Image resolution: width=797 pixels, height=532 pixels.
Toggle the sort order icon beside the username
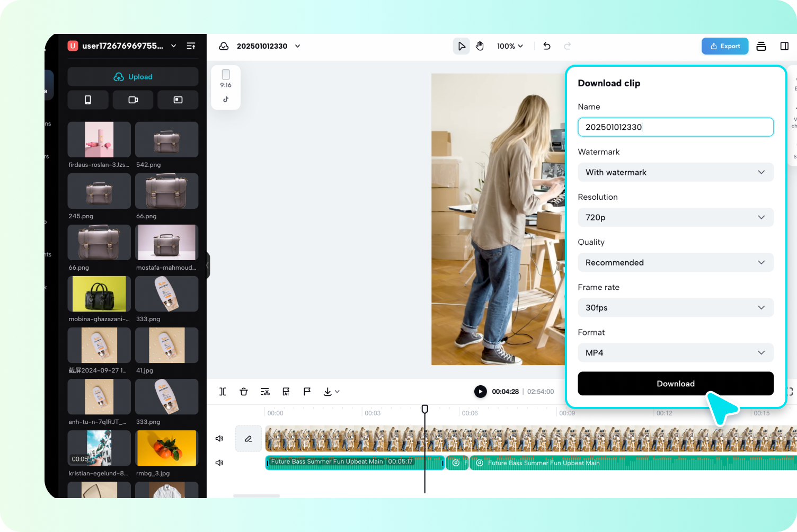pyautogui.click(x=191, y=46)
